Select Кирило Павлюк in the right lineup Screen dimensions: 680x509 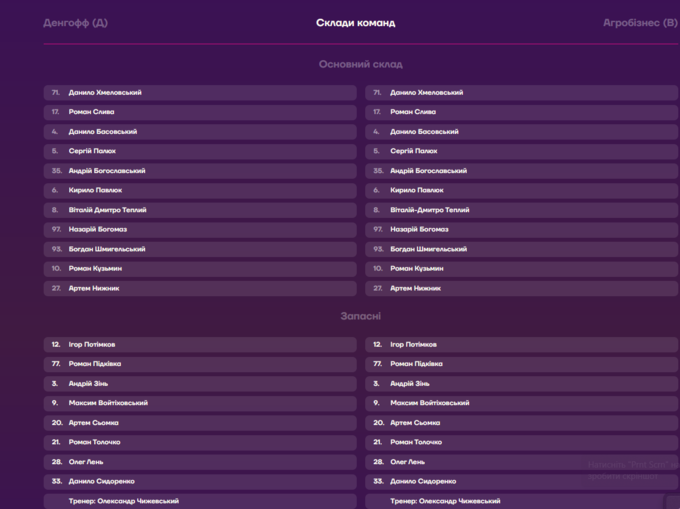click(x=521, y=190)
